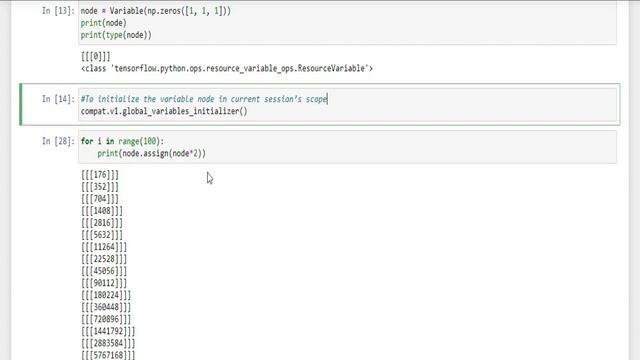Click output value [[[704]]]
The height and width of the screenshot is (360, 640).
100,199
